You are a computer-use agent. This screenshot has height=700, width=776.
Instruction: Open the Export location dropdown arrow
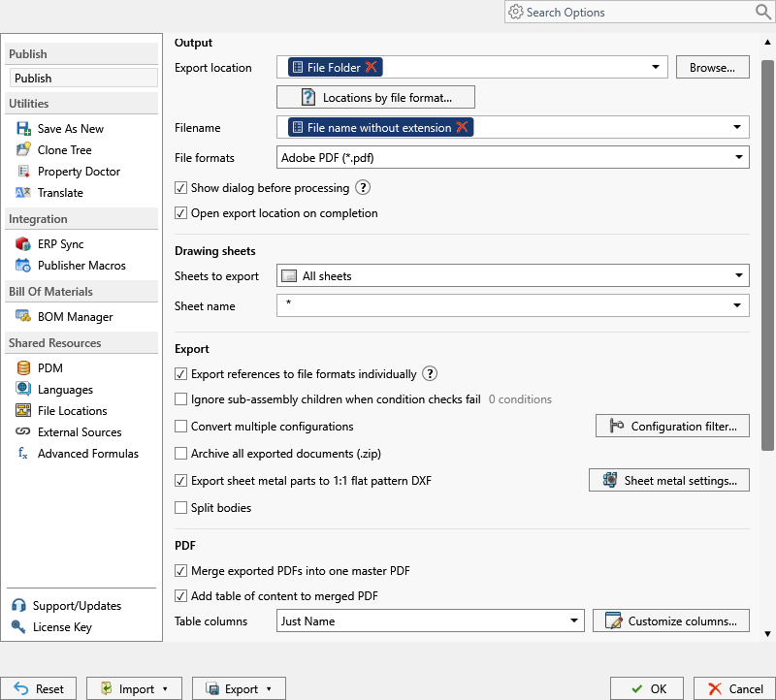[656, 67]
